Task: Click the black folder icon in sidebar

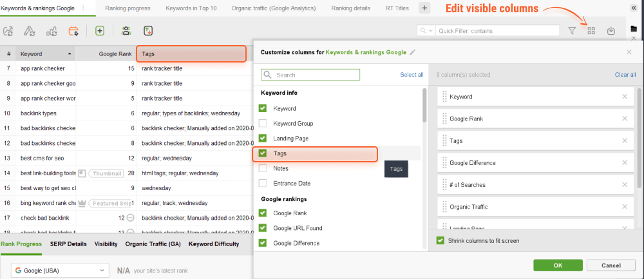Action: pyautogui.click(x=634, y=29)
